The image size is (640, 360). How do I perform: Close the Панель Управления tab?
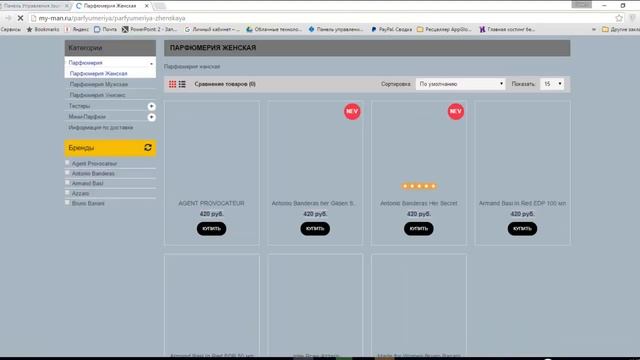tap(67, 6)
